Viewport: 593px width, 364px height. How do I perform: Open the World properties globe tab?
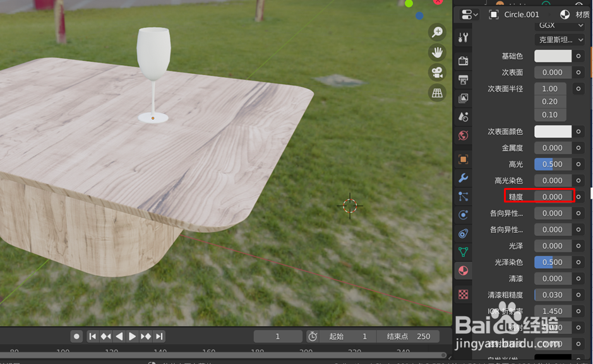(x=464, y=135)
